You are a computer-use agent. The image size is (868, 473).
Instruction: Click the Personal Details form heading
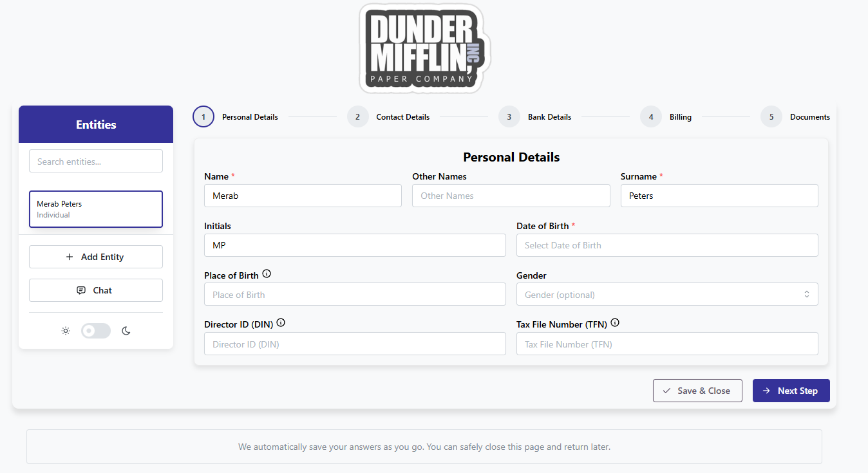pos(511,157)
